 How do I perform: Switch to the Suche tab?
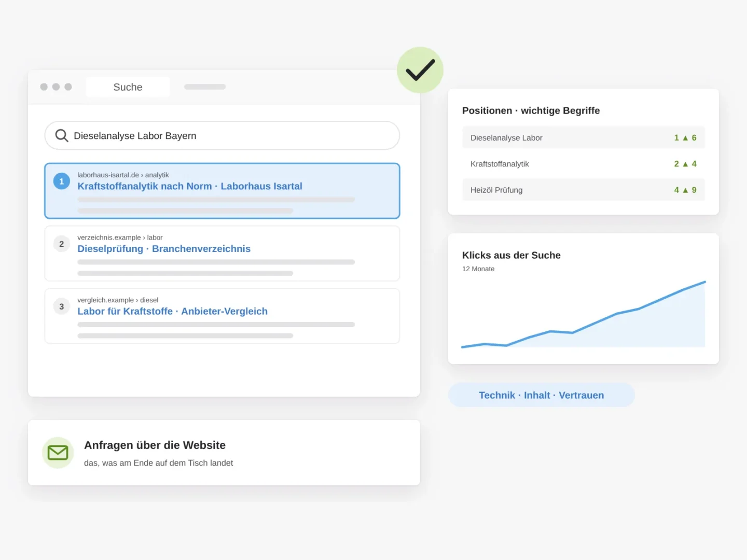pos(128,87)
